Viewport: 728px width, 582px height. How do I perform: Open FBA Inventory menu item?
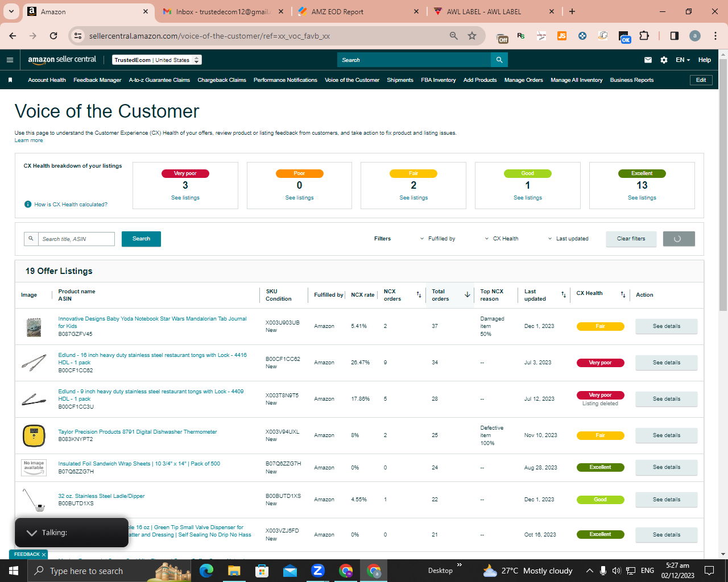(x=439, y=80)
